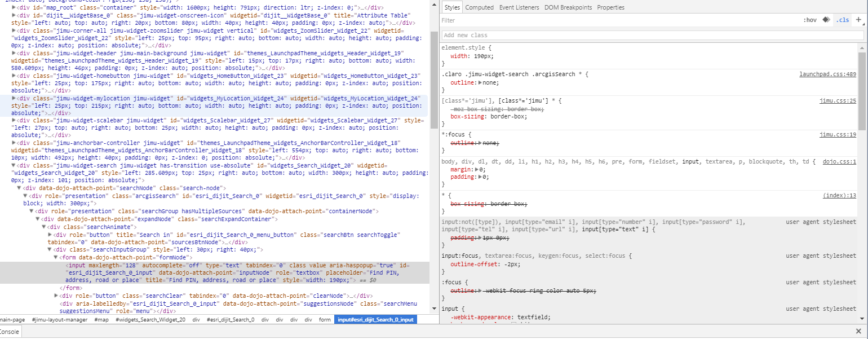
Task: Expand the outline property triangle under .arcgisSearch
Action: 480,82
